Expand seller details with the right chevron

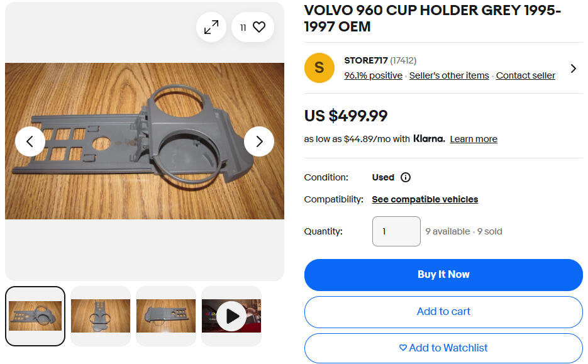[x=573, y=69]
